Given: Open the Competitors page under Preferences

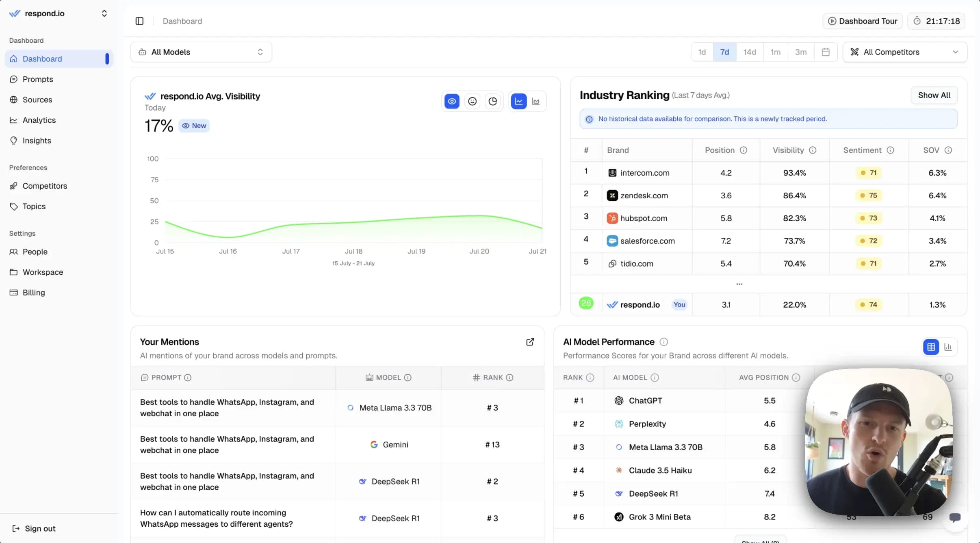Looking at the screenshot, I should (45, 186).
